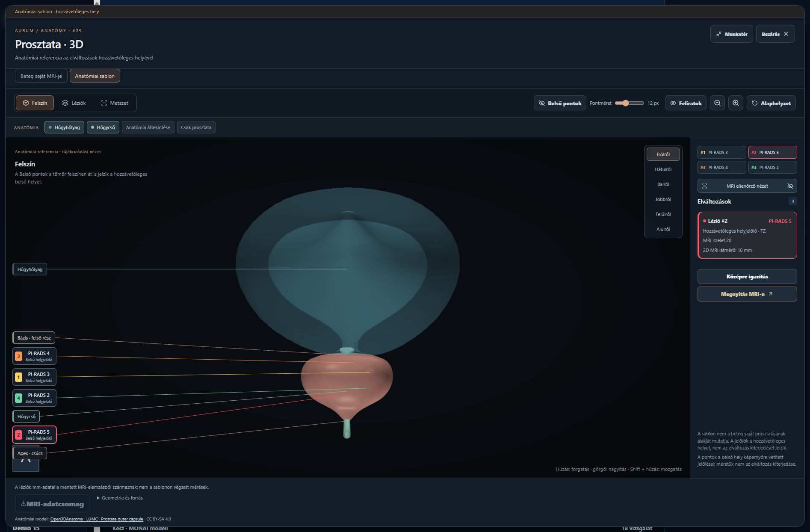The image size is (810, 532).
Task: Toggle the Belső pontok visibility
Action: (560, 103)
